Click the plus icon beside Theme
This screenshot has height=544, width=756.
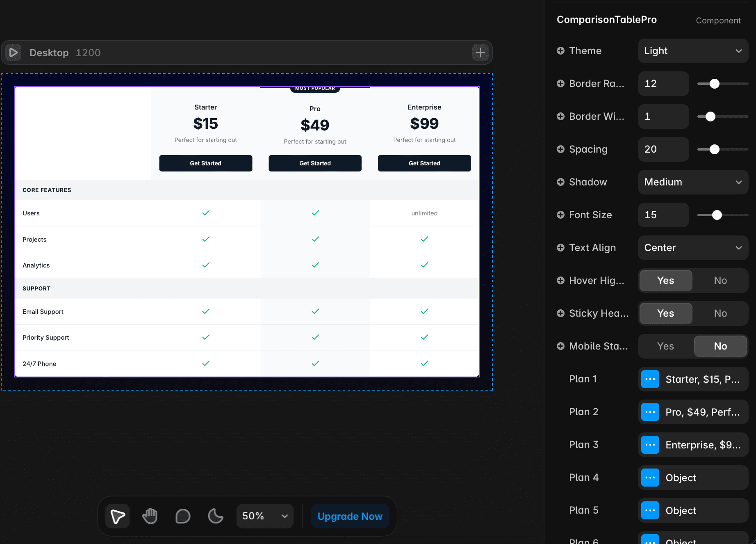click(x=560, y=51)
